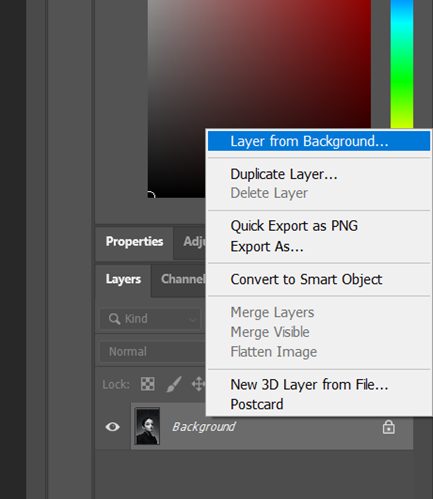Switch to the Layers tab
The image size is (433, 499).
[x=123, y=279]
